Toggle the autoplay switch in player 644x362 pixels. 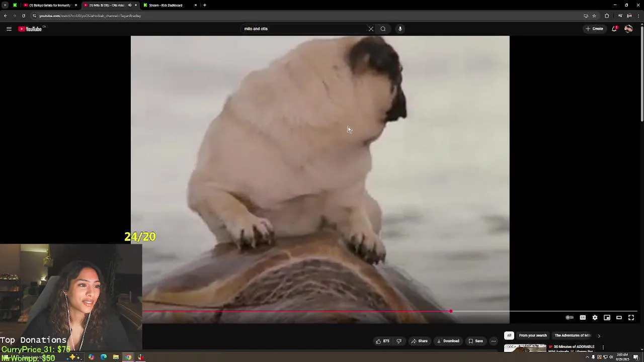[570, 317]
